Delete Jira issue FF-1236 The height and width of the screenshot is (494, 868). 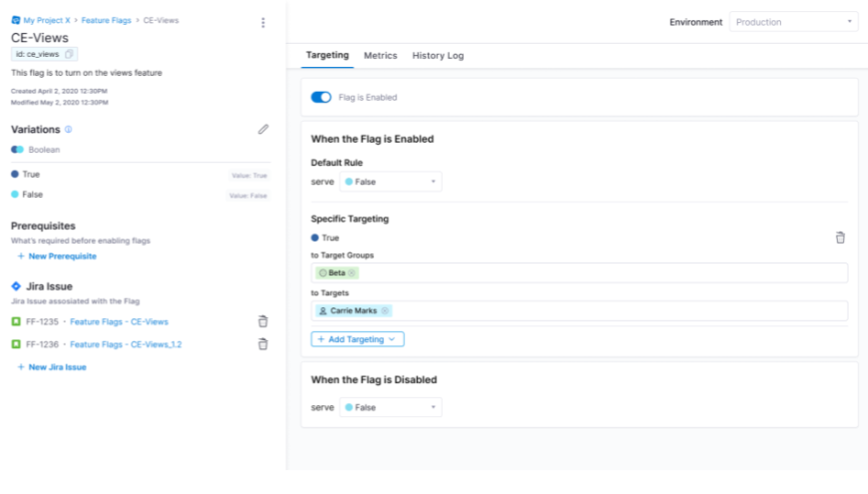coord(263,344)
